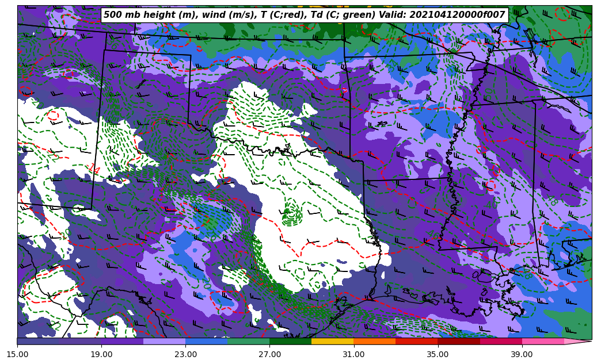597x364 pixels.
Task: Click the 15.00 colorbar tick label
Action: point(17,354)
